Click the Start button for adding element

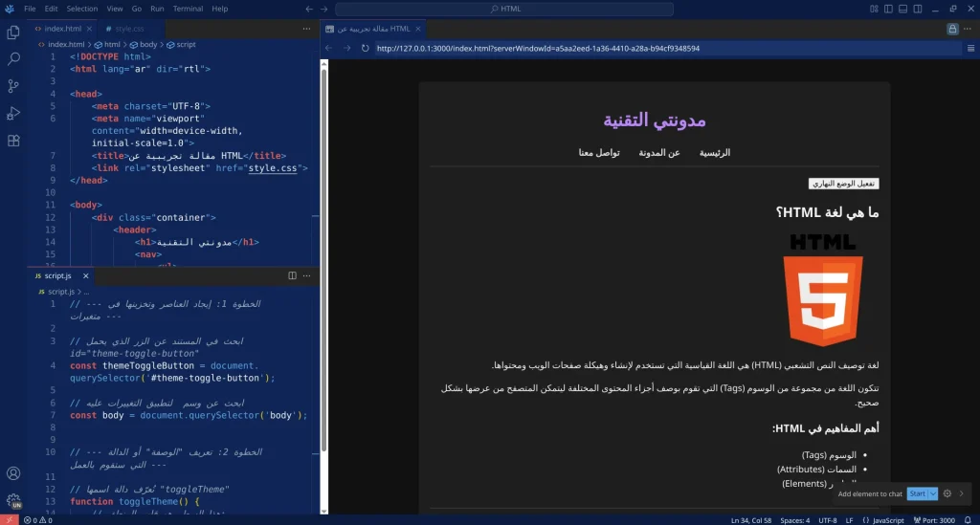point(918,493)
